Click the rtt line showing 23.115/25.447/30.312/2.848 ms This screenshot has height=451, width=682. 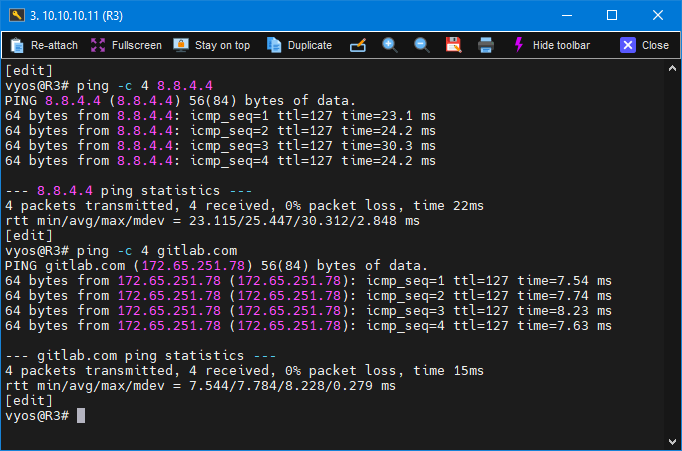(x=212, y=221)
